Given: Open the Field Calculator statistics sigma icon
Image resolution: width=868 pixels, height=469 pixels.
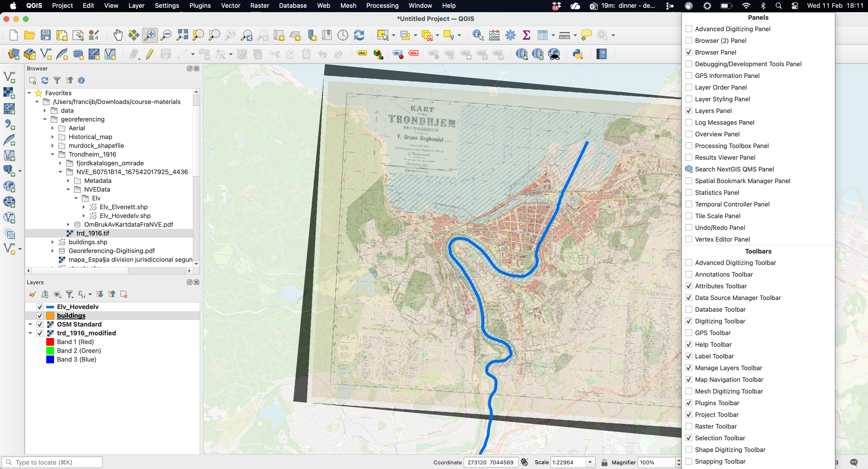Looking at the screenshot, I should point(526,35).
